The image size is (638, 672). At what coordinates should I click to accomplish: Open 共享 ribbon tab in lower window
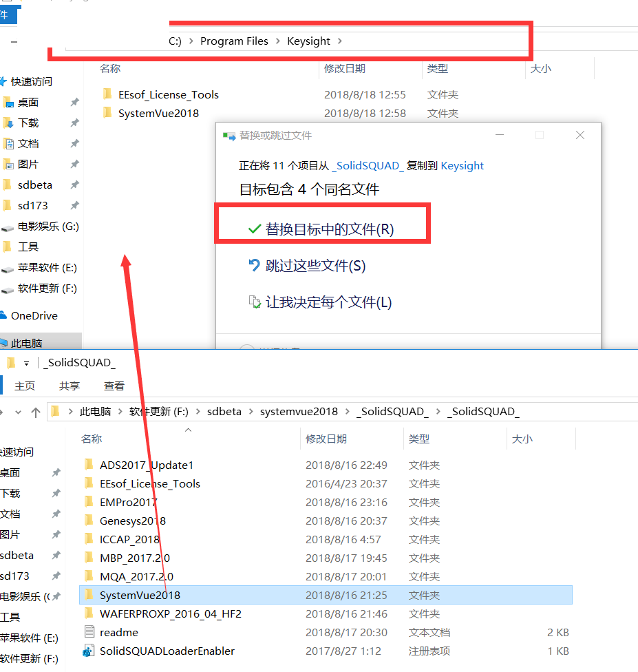[x=70, y=386]
